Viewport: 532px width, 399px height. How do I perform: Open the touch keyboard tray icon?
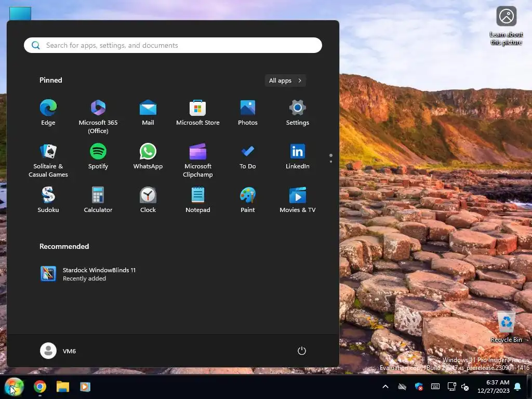[435, 387]
